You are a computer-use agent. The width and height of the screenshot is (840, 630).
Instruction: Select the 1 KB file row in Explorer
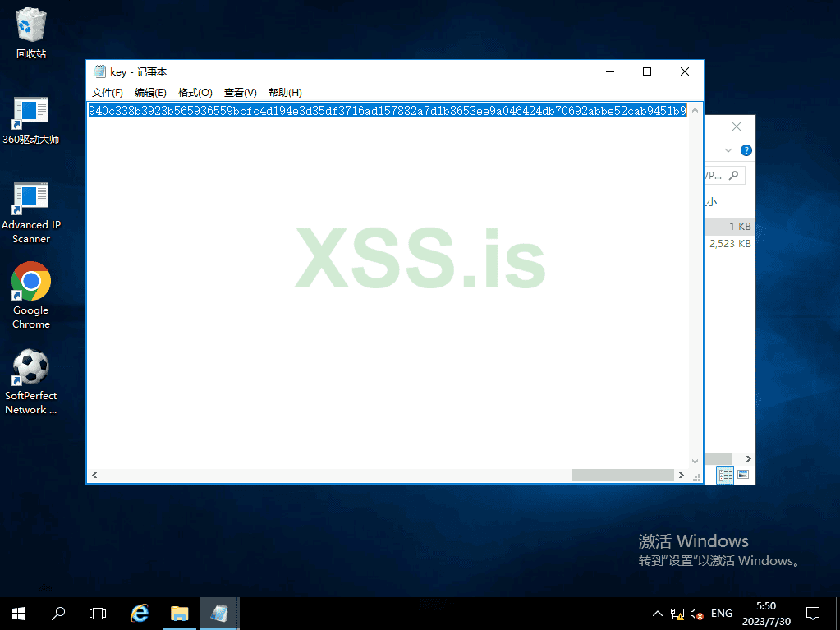click(730, 226)
